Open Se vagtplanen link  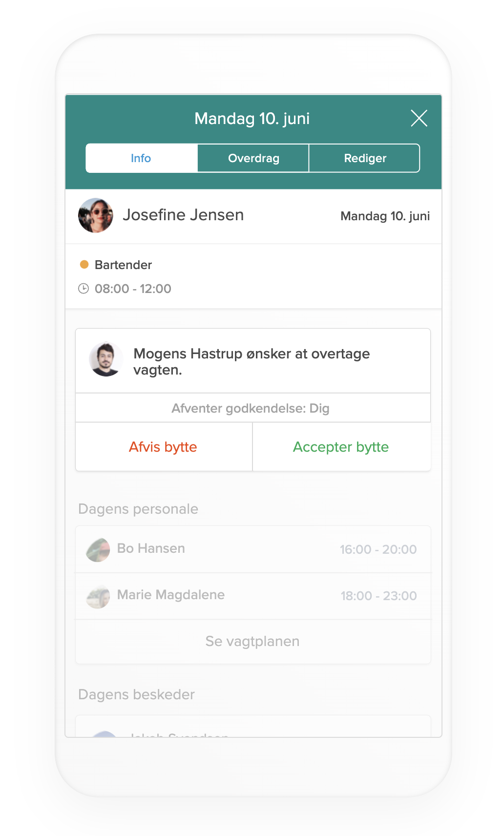tap(253, 642)
